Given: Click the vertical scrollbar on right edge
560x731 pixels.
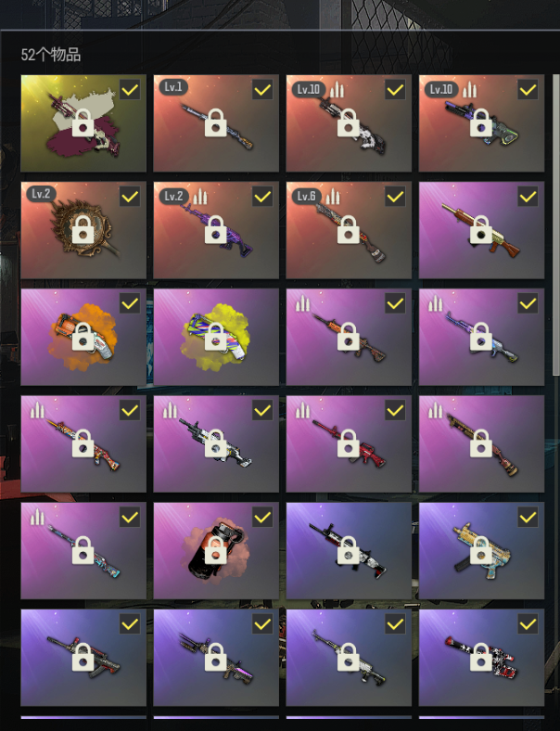Looking at the screenshot, I should pyautogui.click(x=555, y=224).
